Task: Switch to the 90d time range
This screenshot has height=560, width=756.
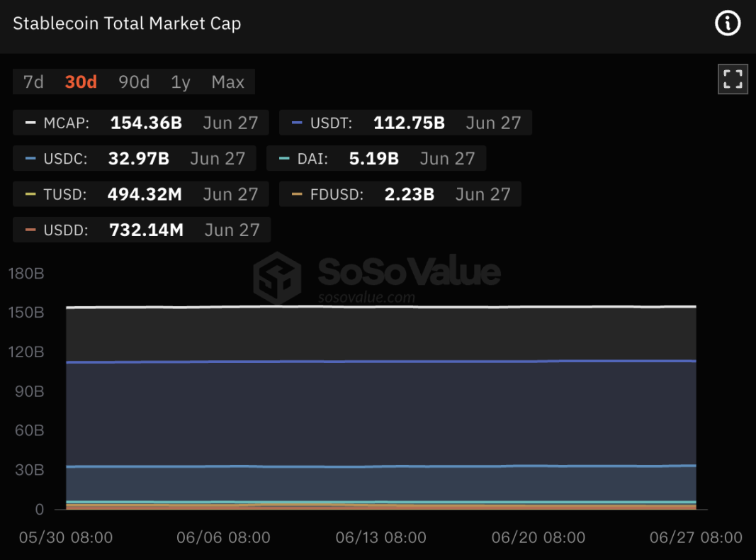Action: (x=134, y=82)
